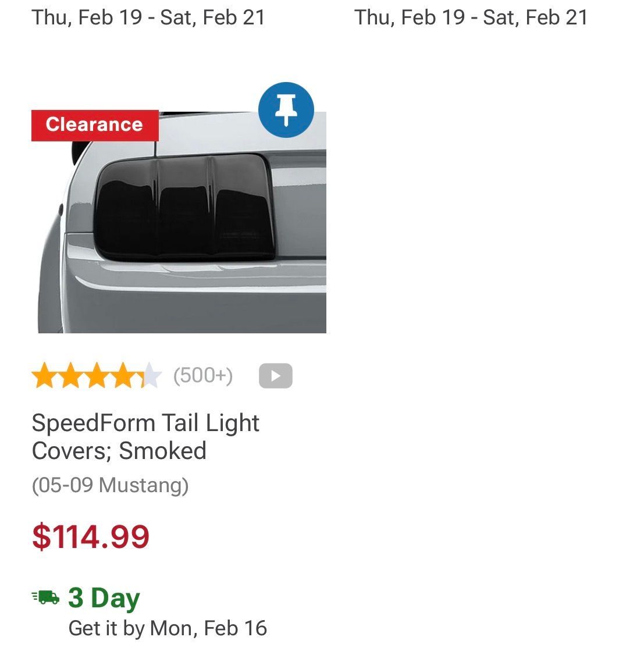Click the first gold rating star
Screen dimensions: 644x669
(x=44, y=376)
